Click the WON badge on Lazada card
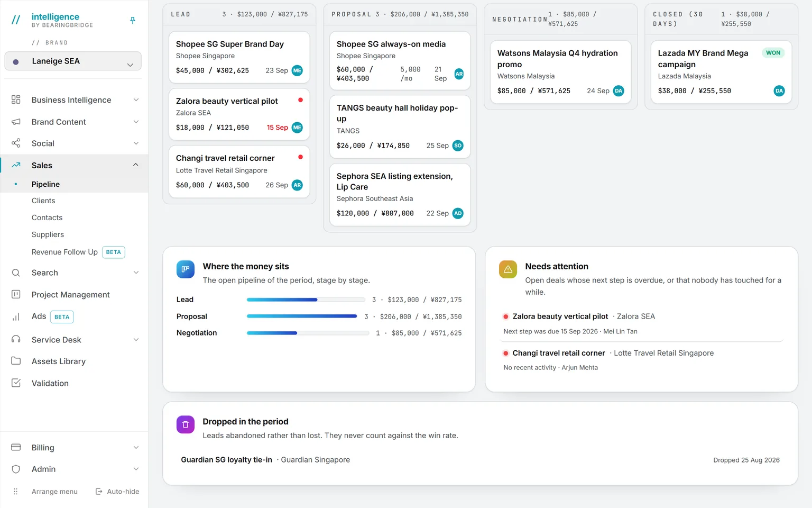 point(773,53)
